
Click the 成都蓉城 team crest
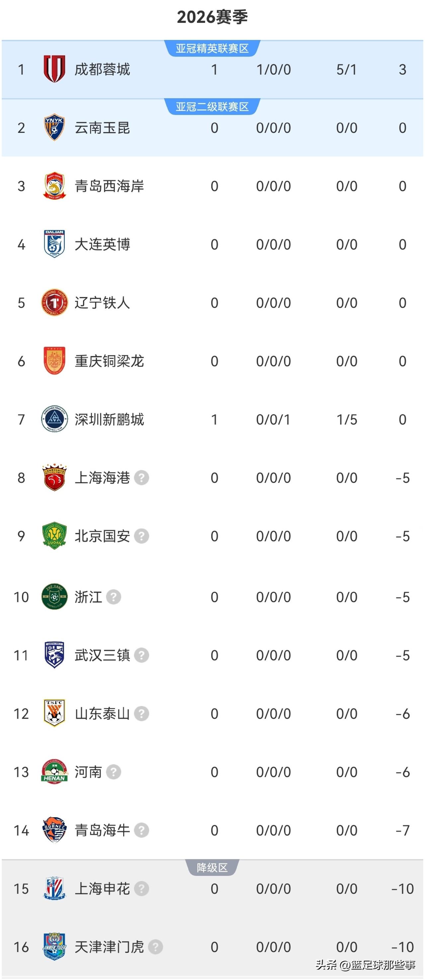point(54,69)
